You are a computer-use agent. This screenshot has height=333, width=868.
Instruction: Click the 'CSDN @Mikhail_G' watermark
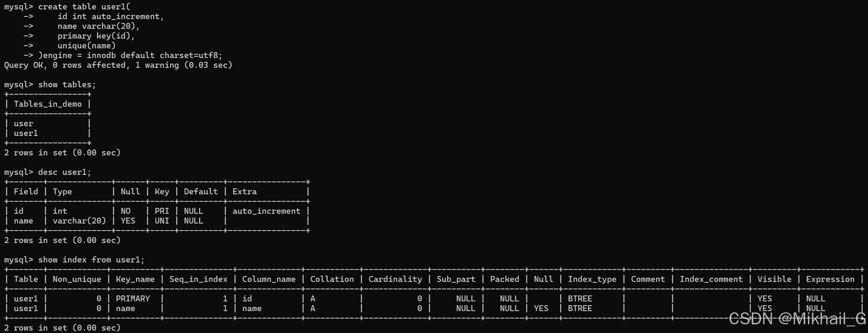pyautogui.click(x=797, y=318)
